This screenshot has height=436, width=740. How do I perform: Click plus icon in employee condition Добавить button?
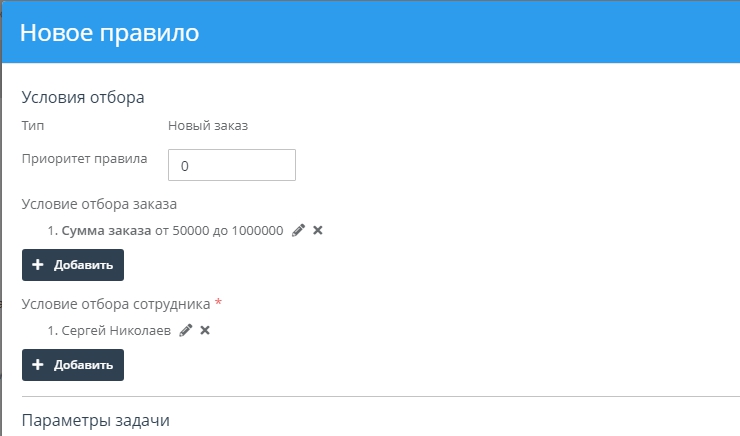coord(39,365)
